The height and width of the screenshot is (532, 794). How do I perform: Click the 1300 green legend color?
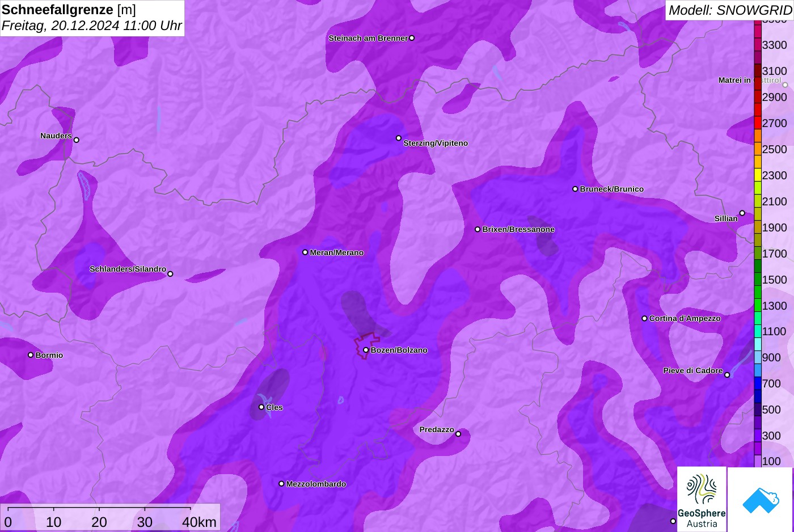point(758,305)
